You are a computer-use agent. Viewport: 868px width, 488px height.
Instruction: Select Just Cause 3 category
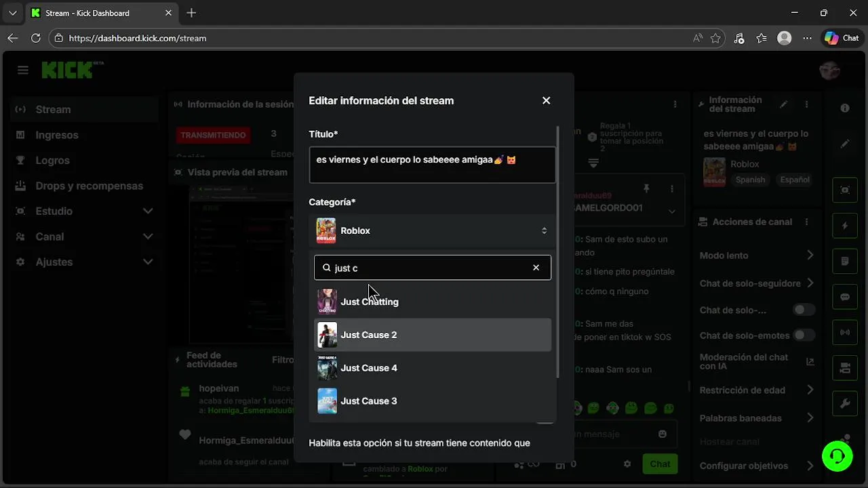(432, 401)
